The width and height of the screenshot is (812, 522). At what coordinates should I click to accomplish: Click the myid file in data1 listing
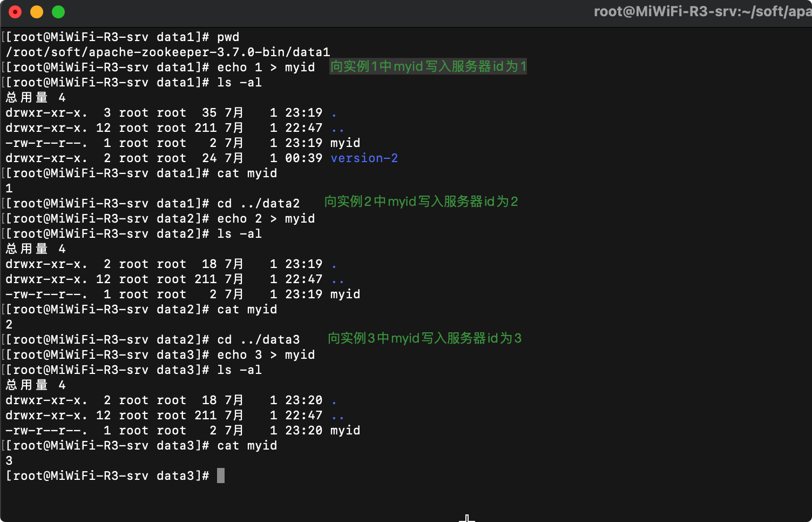coord(345,143)
